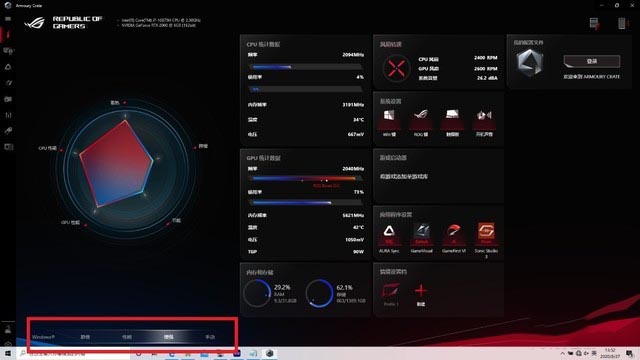Select the Windows® operating mode

coord(43,337)
